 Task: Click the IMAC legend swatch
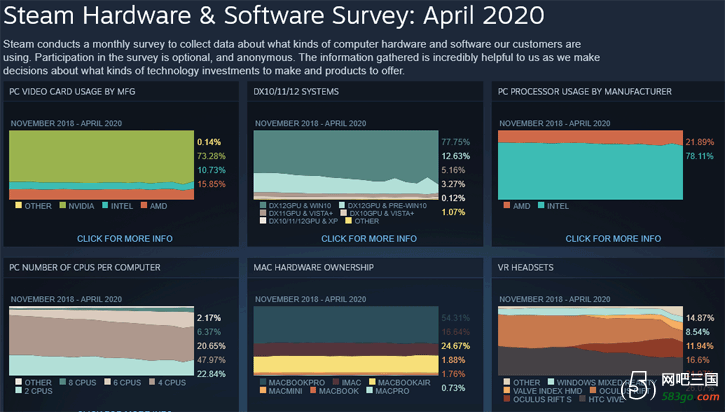[x=336, y=382]
